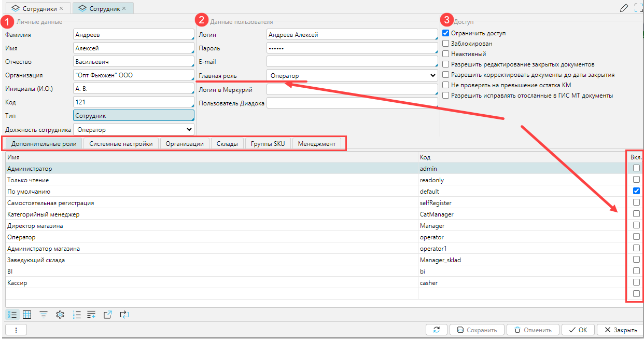
Task: Uncheck "Ограничить доступ" checkbox
Action: coord(445,33)
